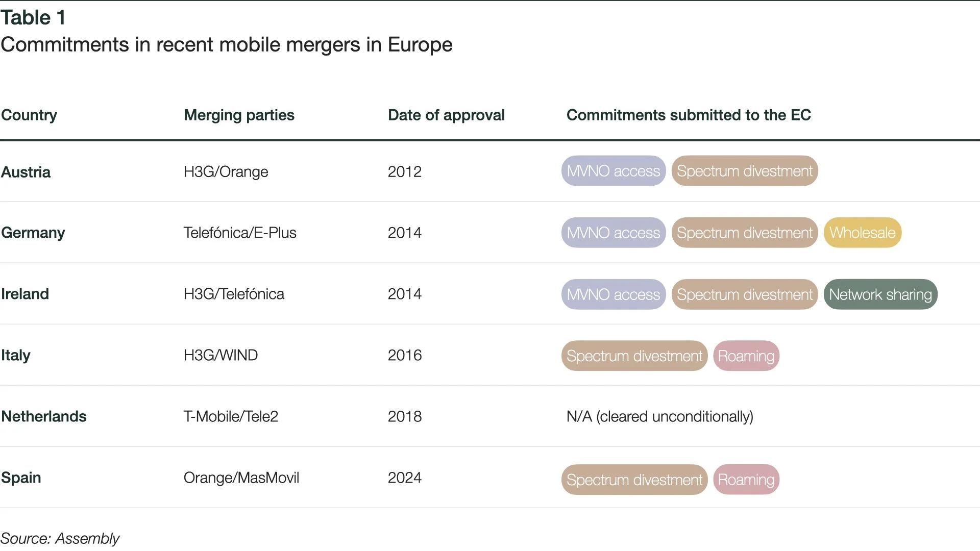Viewport: 980px width, 551px height.
Task: Click the Country column header
Action: point(29,115)
